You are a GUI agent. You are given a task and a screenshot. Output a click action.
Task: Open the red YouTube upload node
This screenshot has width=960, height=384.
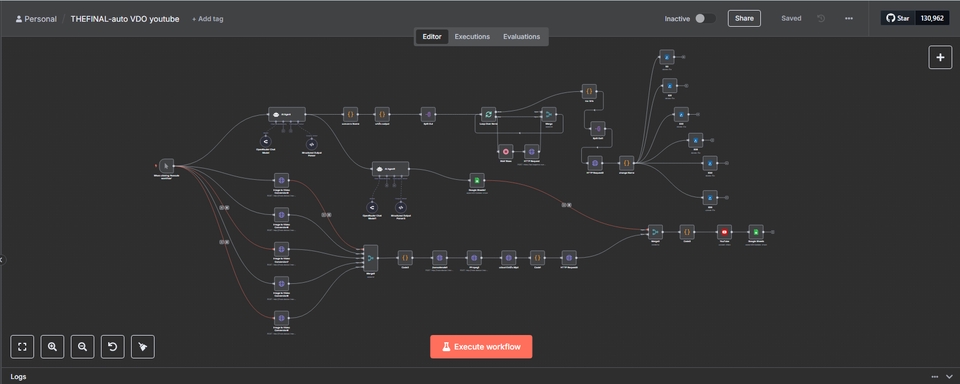(x=724, y=232)
